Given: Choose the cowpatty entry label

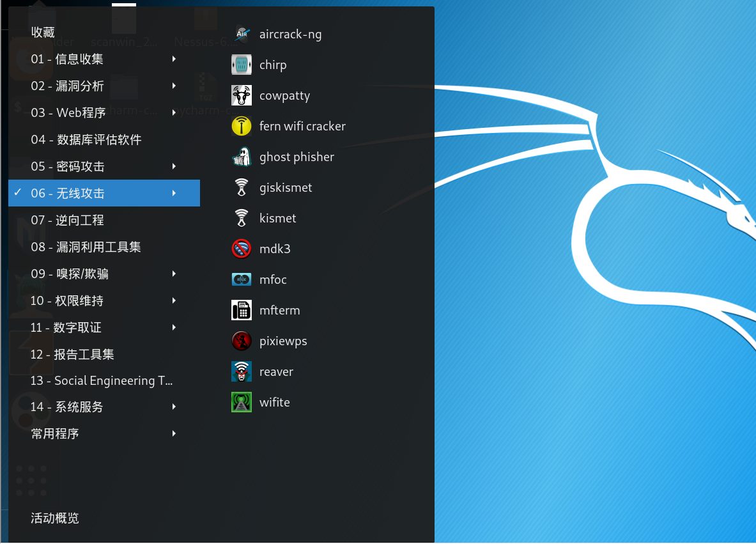Looking at the screenshot, I should coord(284,96).
